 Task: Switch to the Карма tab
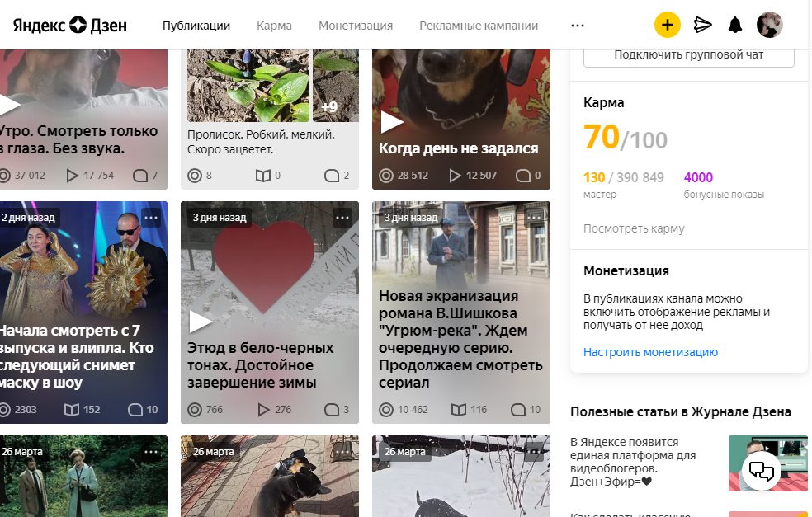click(x=274, y=26)
